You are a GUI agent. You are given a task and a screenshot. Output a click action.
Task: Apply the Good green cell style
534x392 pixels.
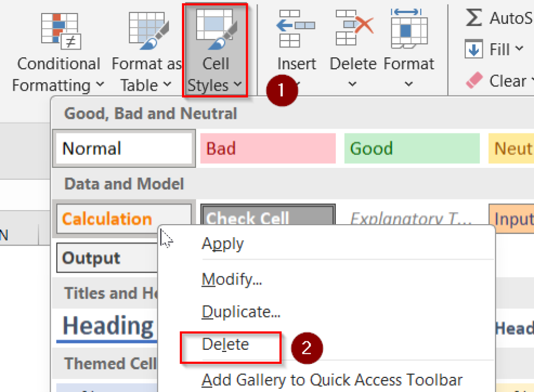click(x=411, y=148)
